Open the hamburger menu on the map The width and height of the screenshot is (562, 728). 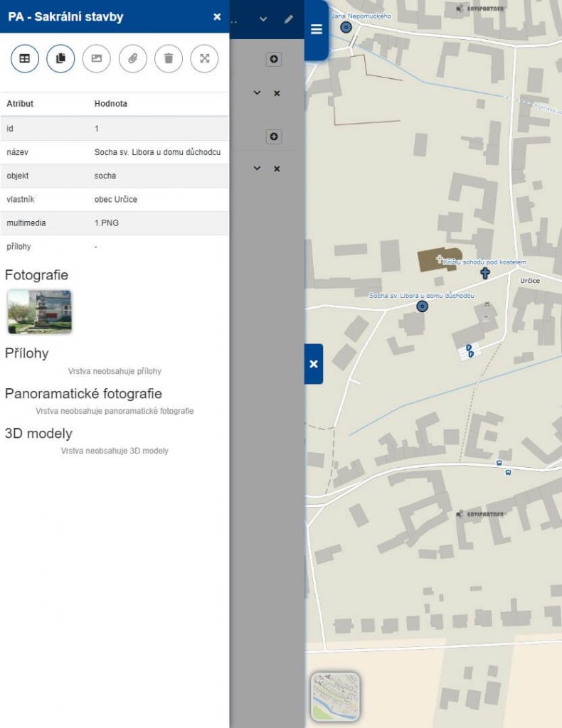[317, 30]
